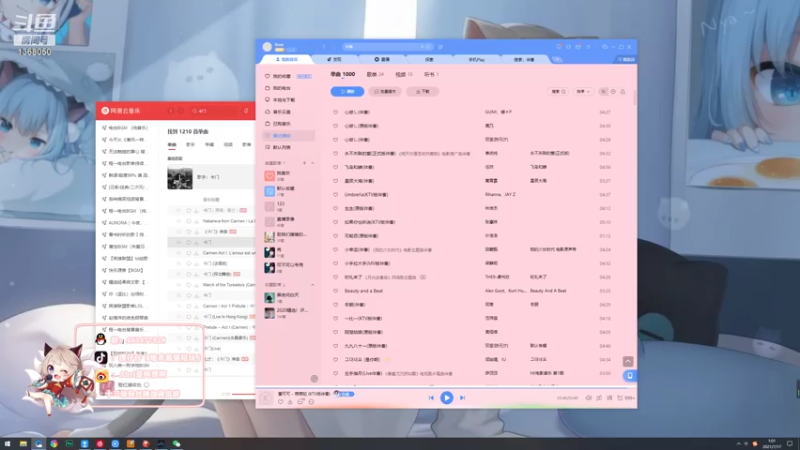This screenshot has height=450, width=800.
Task: Click the rightmost icon in the list toolbar row
Action: pos(622,91)
